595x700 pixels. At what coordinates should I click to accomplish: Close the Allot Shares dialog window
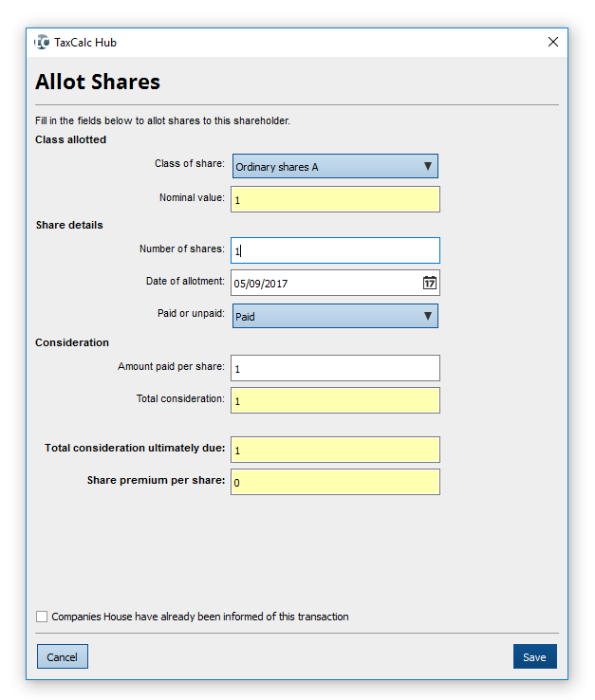[553, 43]
